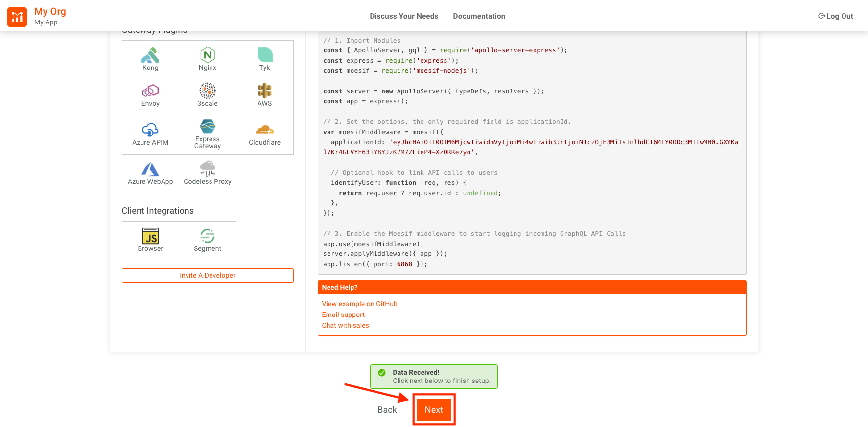Select the Segment client integration
Viewport: 868px width, 427px height.
[x=208, y=236]
